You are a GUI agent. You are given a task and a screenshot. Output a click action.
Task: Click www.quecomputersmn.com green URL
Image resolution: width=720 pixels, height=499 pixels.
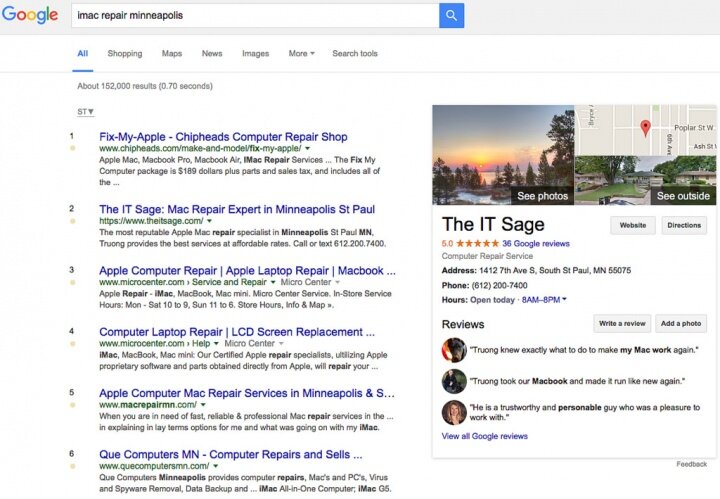click(x=154, y=466)
